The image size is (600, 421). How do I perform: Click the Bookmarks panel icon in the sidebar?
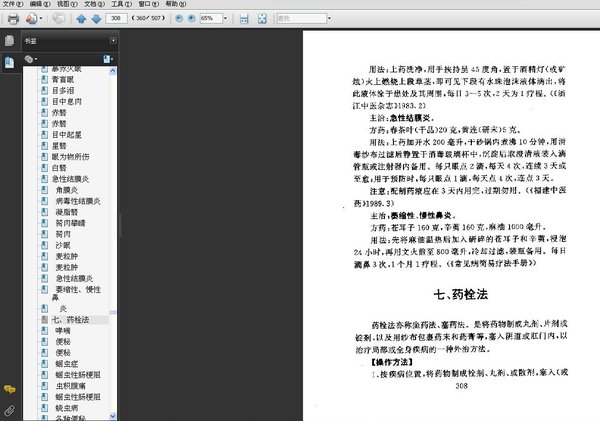pyautogui.click(x=9, y=62)
